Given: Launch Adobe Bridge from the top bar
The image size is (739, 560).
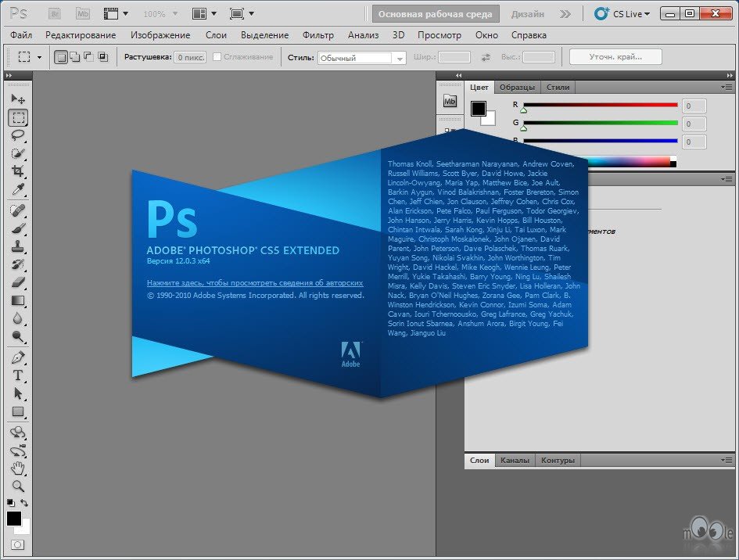Looking at the screenshot, I should coord(56,13).
